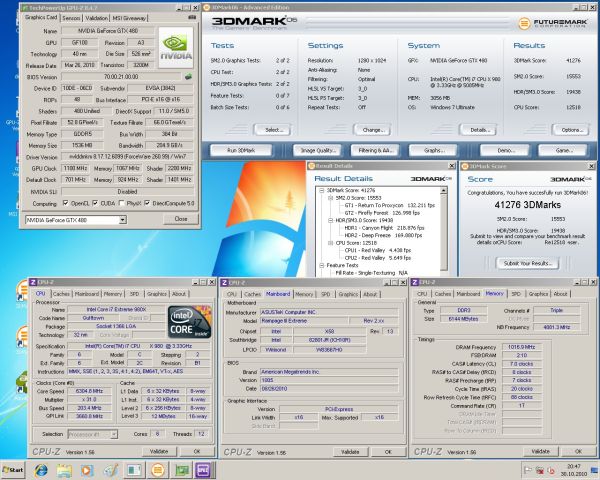600x480 pixels.
Task: Open Internet Explorer from the taskbar
Action: [x=41, y=470]
